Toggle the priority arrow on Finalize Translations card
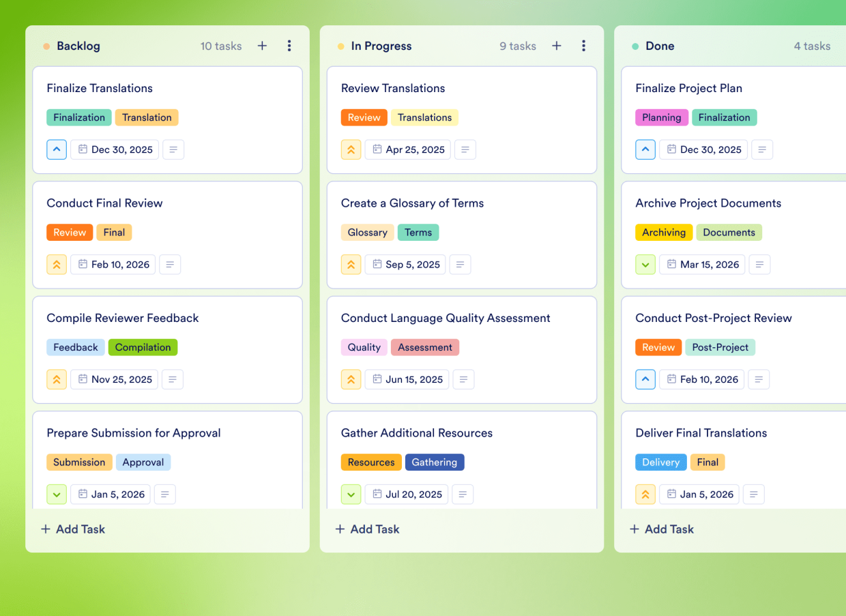The height and width of the screenshot is (616, 846). [57, 149]
